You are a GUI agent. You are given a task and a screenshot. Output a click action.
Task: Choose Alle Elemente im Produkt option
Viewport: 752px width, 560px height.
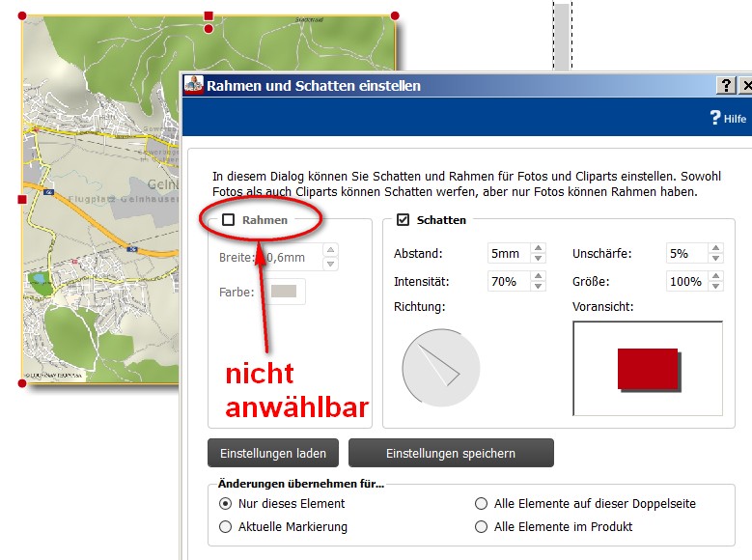[481, 527]
